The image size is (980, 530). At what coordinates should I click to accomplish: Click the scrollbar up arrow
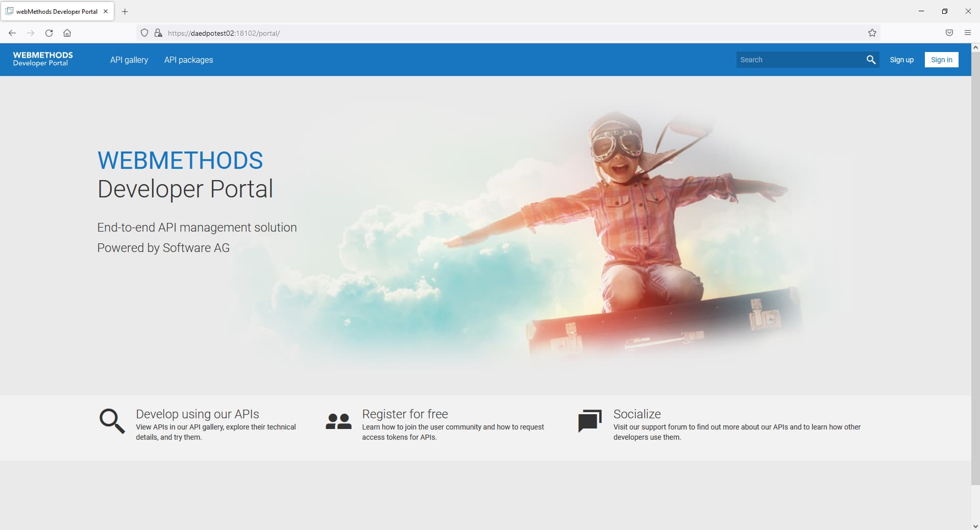coord(975,47)
